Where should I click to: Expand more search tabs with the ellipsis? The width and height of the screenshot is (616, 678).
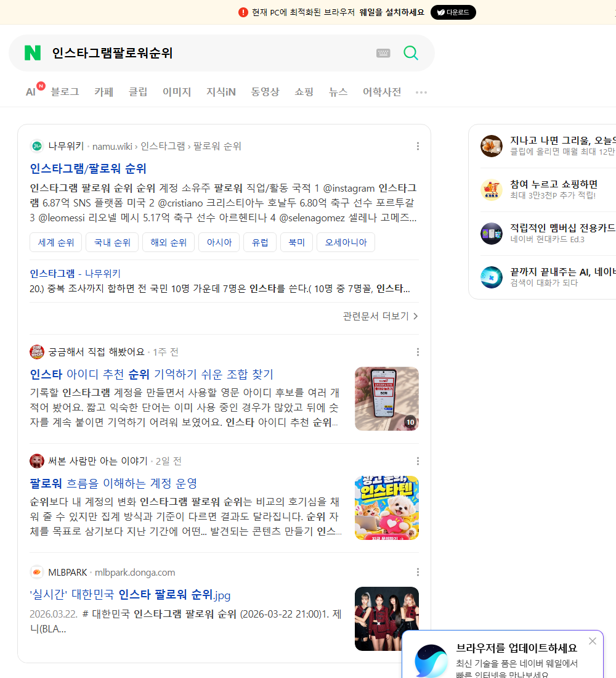click(421, 92)
